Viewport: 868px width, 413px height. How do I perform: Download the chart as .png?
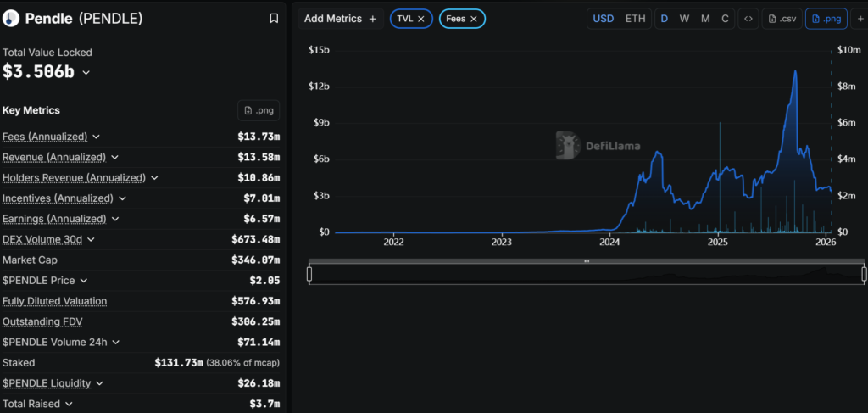(x=826, y=19)
